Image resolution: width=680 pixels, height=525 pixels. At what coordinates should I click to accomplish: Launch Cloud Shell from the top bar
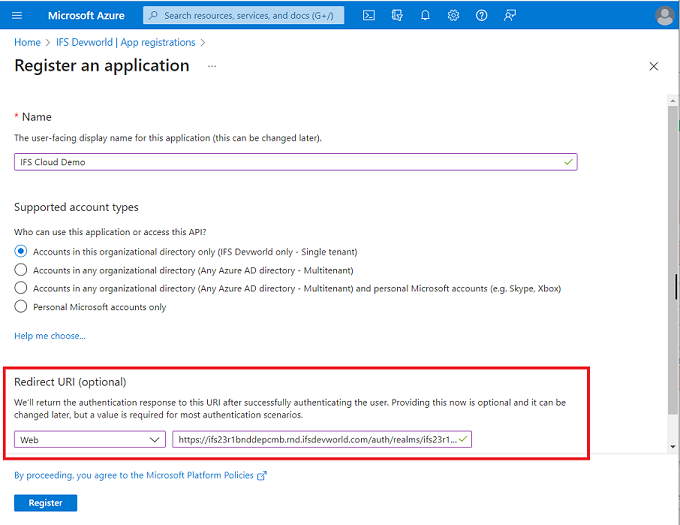click(x=369, y=16)
